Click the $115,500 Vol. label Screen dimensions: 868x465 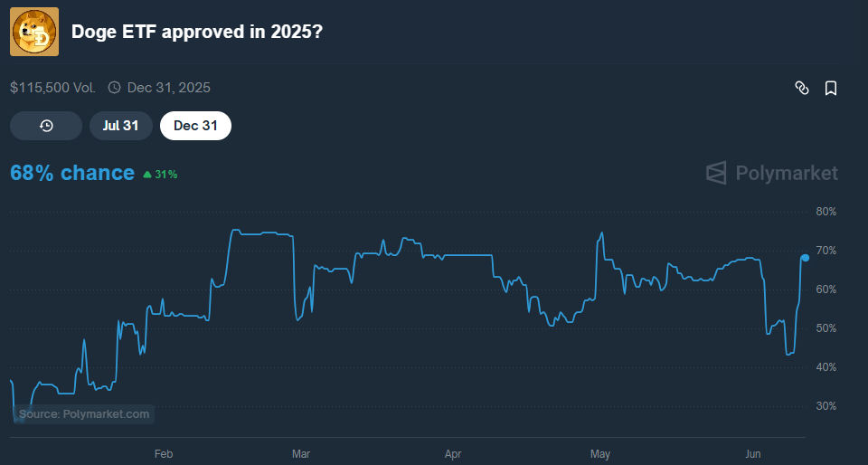pyautogui.click(x=53, y=88)
